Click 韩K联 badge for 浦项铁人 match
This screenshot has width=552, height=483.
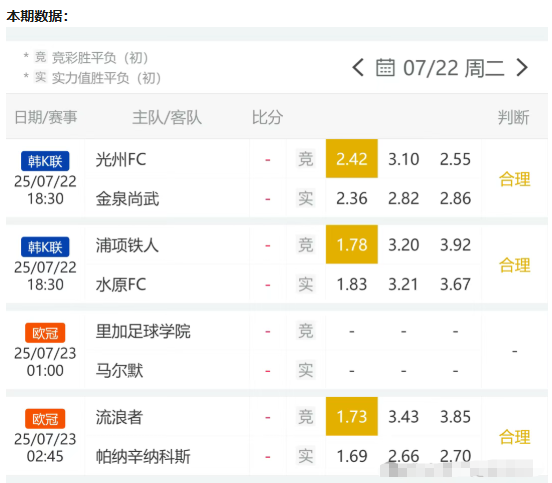click(x=45, y=247)
